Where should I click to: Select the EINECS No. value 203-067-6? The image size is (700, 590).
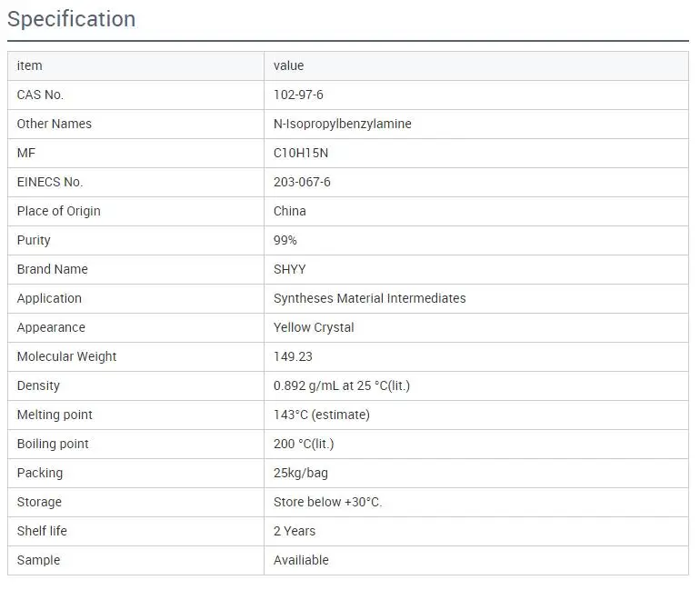tap(302, 182)
